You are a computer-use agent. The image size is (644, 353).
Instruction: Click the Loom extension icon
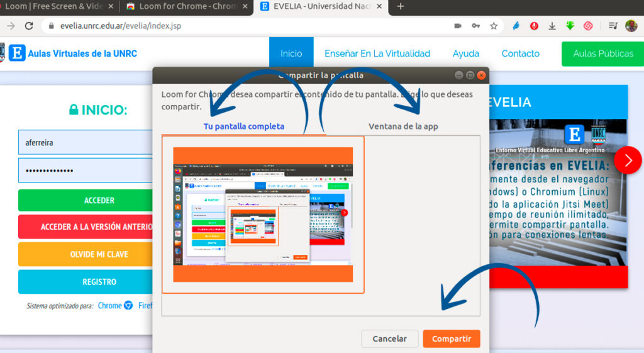588,26
